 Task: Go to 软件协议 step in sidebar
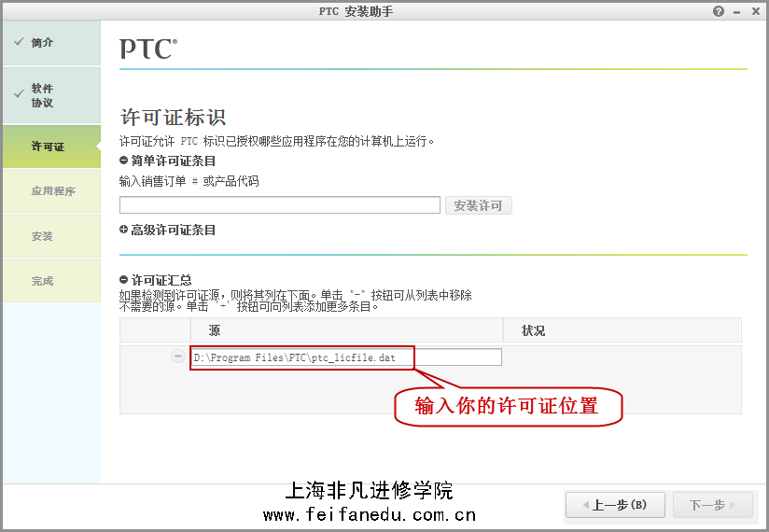point(51,95)
